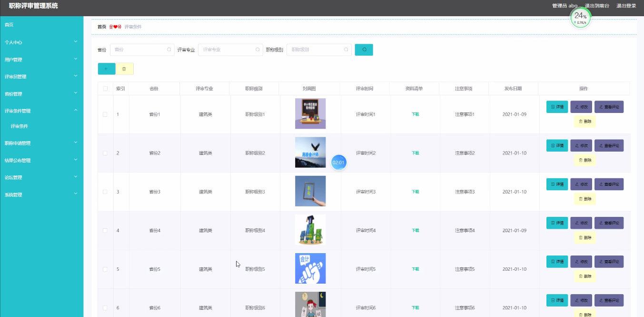Open 查看评论 for row 省份5
Viewport: 644px width, 317px height.
point(609,262)
